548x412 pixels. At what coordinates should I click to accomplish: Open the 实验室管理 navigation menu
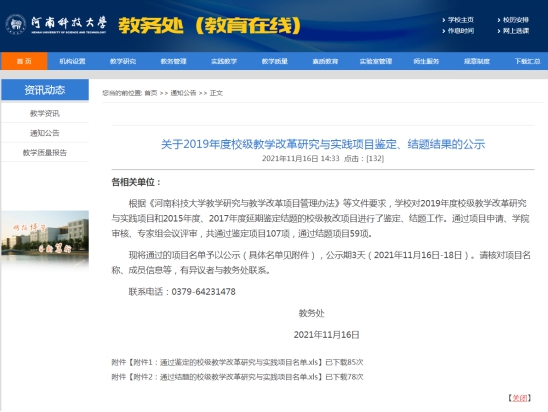tap(376, 61)
